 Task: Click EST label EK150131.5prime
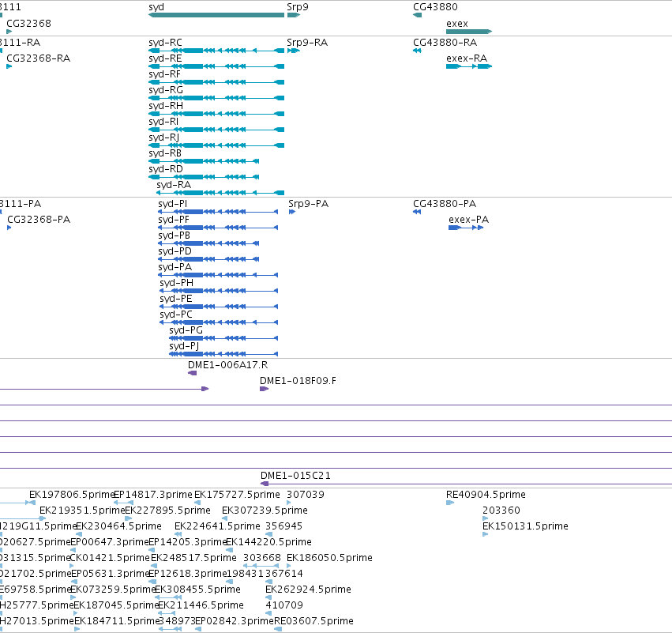point(525,526)
